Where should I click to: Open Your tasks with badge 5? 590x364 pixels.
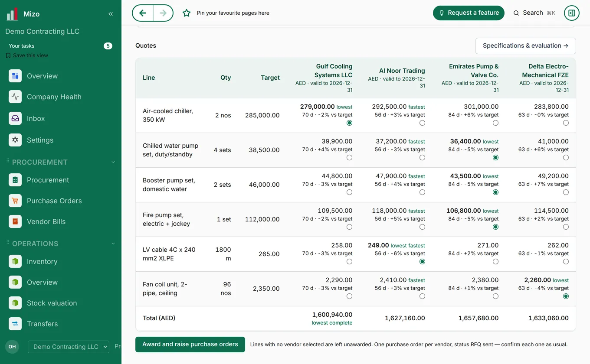pos(60,46)
